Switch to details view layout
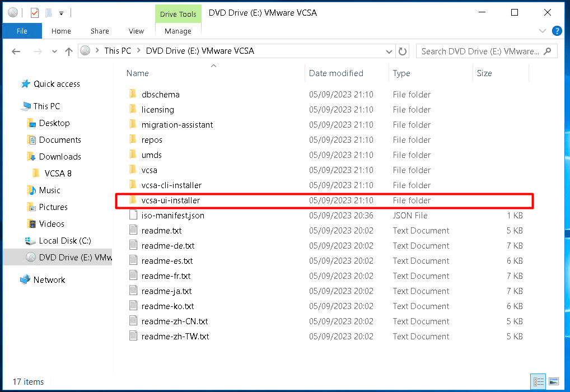This screenshot has width=570, height=392. coord(539,381)
